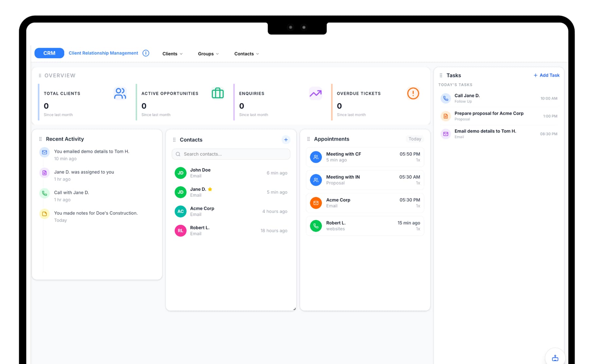Open the Robert L. contact entry
This screenshot has width=597, height=364.
point(231,231)
